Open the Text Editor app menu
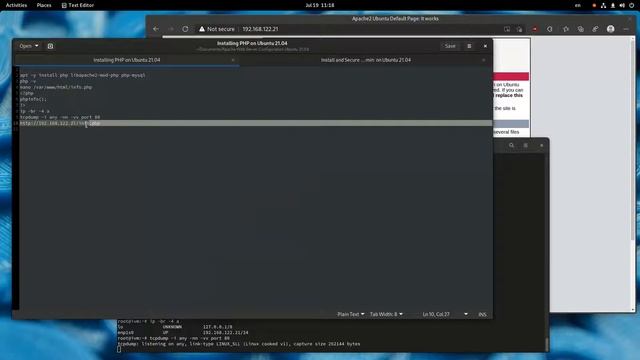 [x=78, y=5]
